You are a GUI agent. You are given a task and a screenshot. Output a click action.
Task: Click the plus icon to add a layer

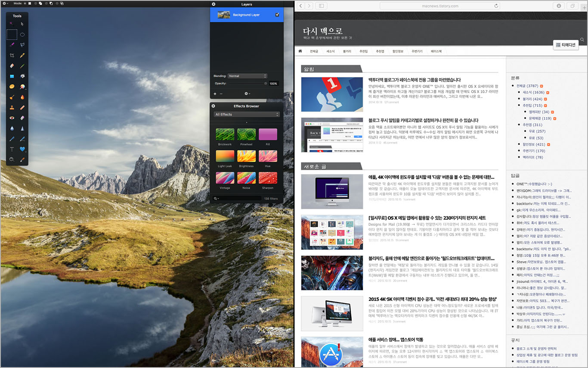(215, 94)
